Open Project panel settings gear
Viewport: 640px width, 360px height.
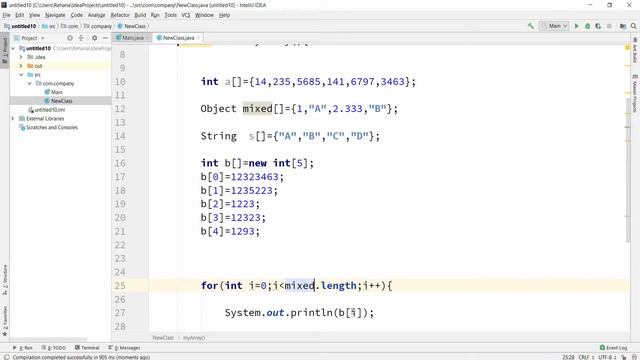click(x=94, y=38)
